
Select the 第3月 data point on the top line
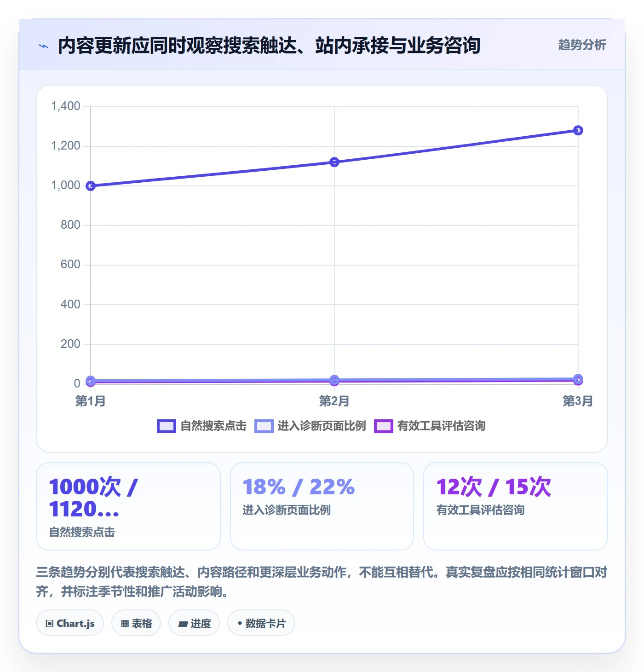[578, 130]
